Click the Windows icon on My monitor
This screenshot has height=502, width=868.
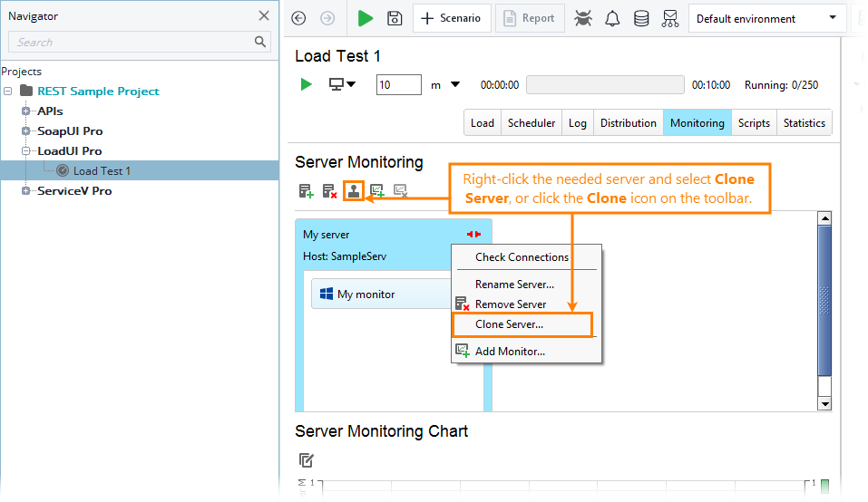327,294
